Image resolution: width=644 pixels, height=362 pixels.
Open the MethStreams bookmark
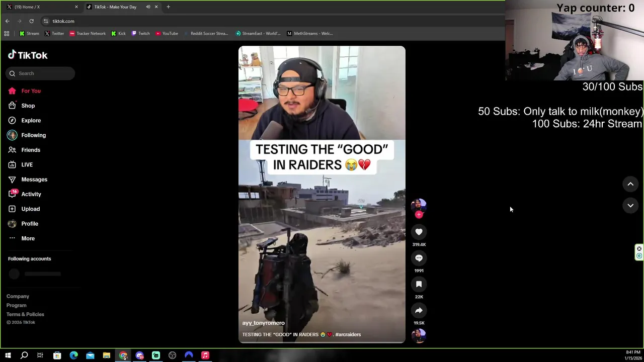pos(309,34)
